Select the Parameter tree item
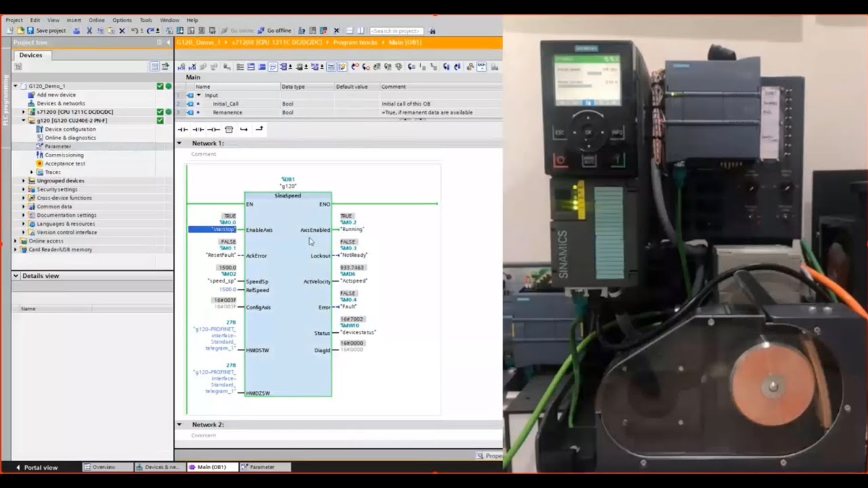The image size is (868, 488). click(58, 146)
